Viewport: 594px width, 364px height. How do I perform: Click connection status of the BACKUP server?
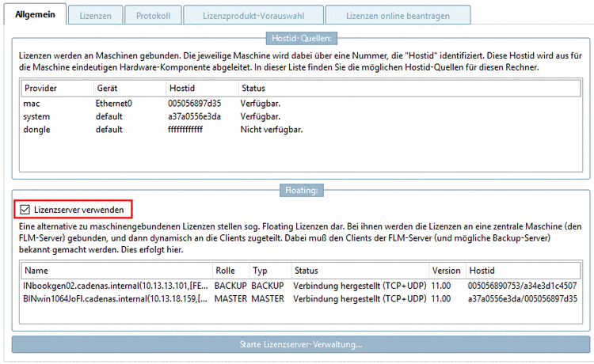coord(360,286)
